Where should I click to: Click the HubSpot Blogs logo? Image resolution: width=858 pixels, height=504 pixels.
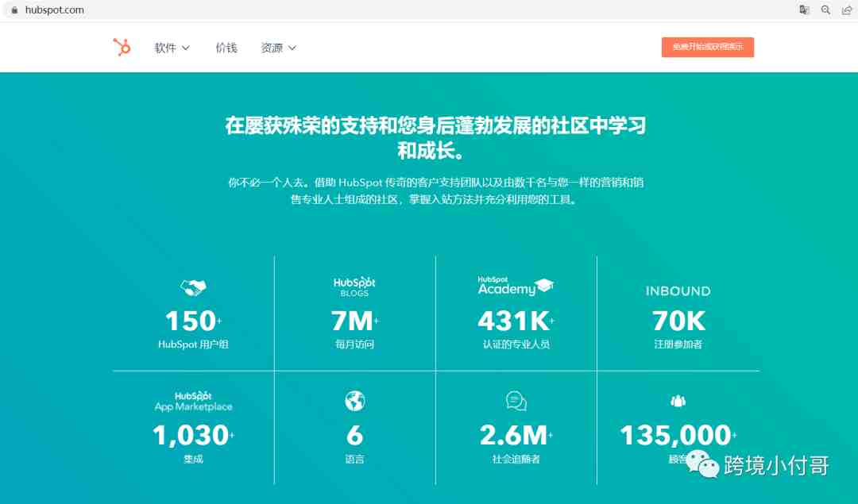(x=354, y=287)
